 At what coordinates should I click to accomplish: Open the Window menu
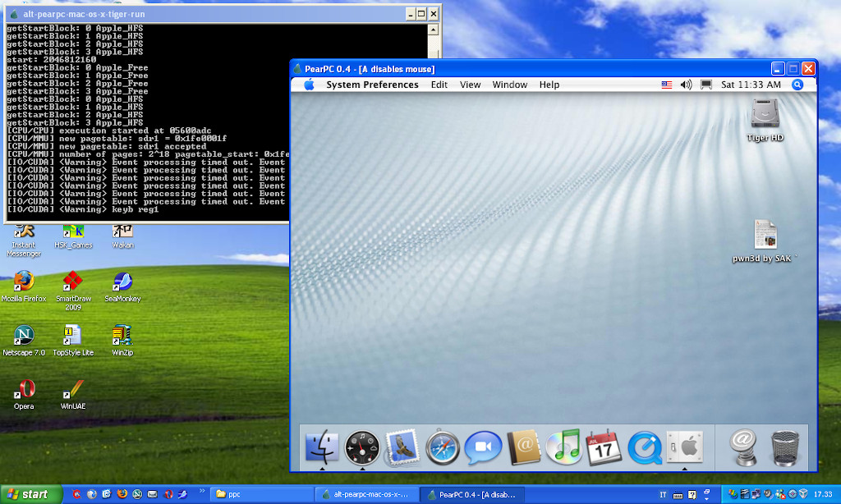pos(509,85)
